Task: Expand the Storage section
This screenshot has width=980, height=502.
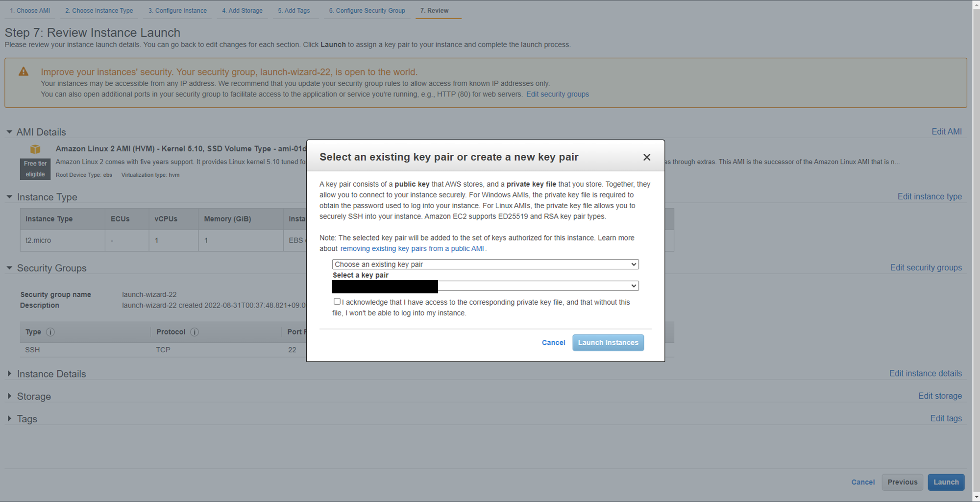Action: [x=9, y=396]
